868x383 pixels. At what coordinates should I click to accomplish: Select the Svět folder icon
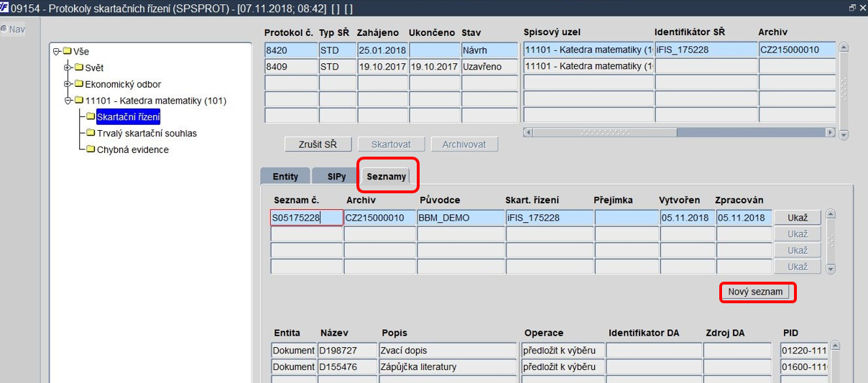tap(79, 68)
